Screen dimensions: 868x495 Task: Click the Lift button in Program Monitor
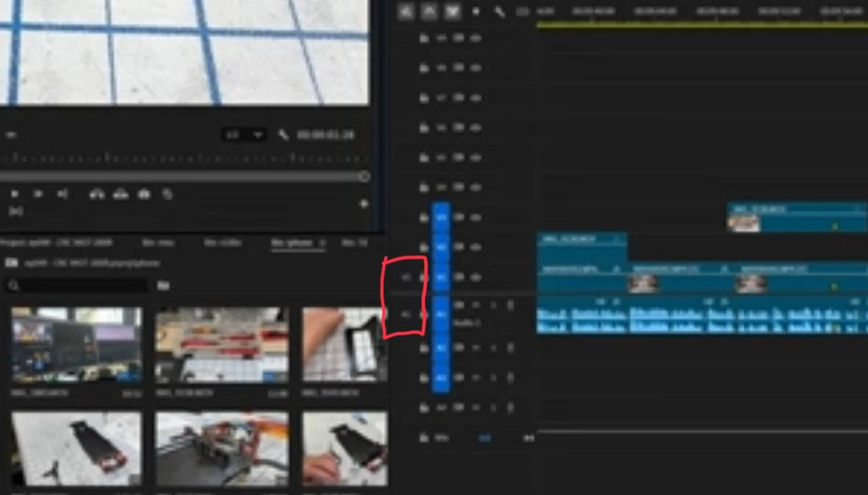click(97, 194)
